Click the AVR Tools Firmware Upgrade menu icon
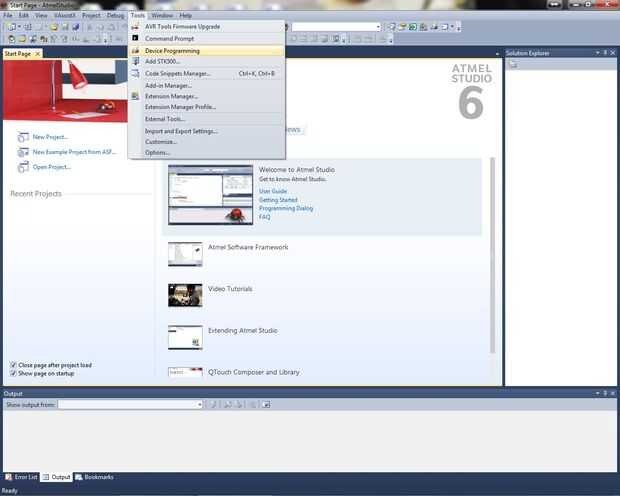620x496 pixels. 135,27
